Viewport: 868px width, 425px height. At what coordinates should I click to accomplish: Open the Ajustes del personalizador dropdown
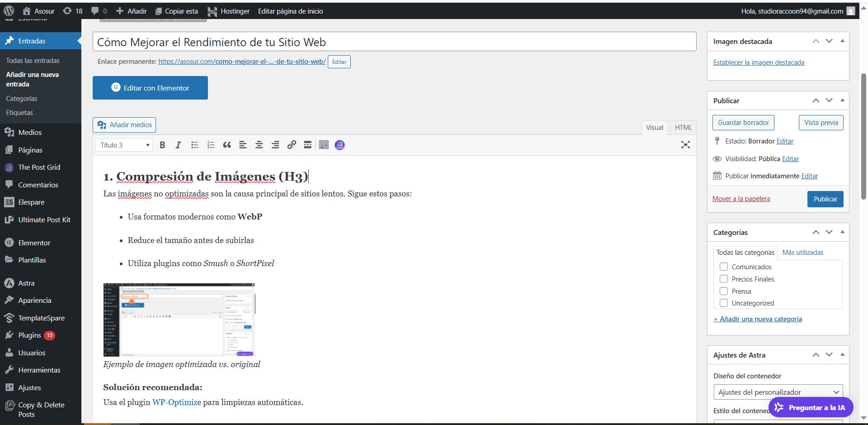[x=778, y=392]
